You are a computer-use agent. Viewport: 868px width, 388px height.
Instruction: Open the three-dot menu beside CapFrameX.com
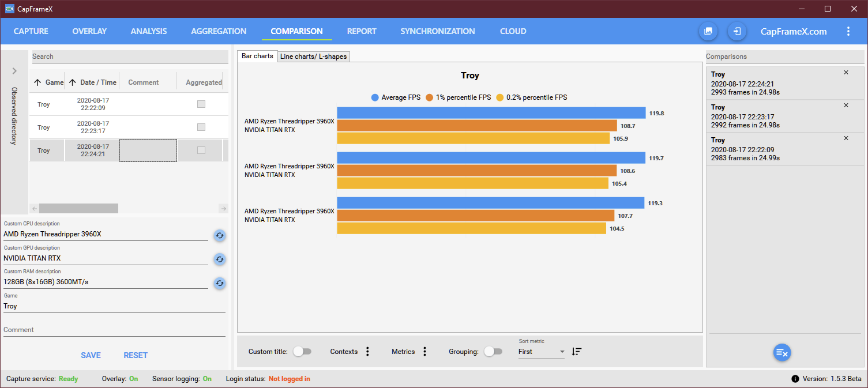coord(848,31)
